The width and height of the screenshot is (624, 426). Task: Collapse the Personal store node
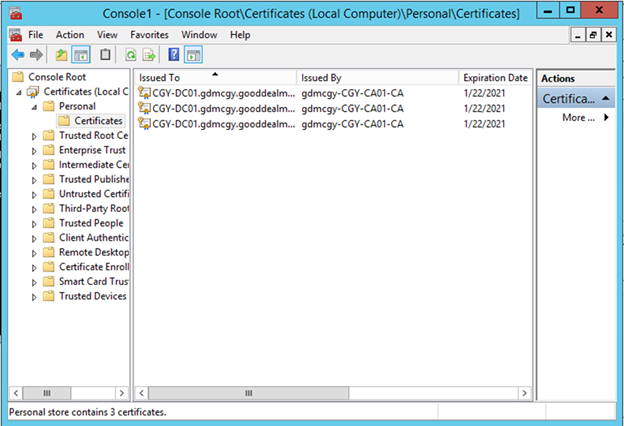point(34,107)
